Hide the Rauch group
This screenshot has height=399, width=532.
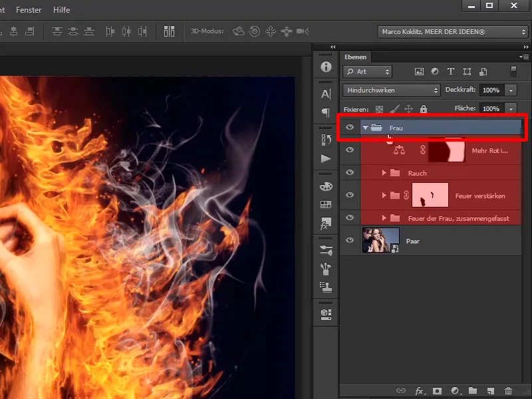pyautogui.click(x=350, y=172)
